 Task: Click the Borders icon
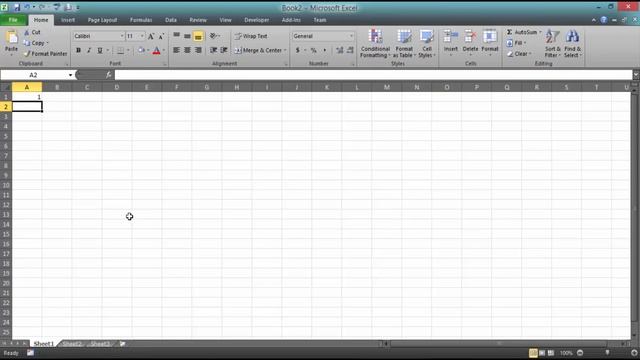click(120, 51)
